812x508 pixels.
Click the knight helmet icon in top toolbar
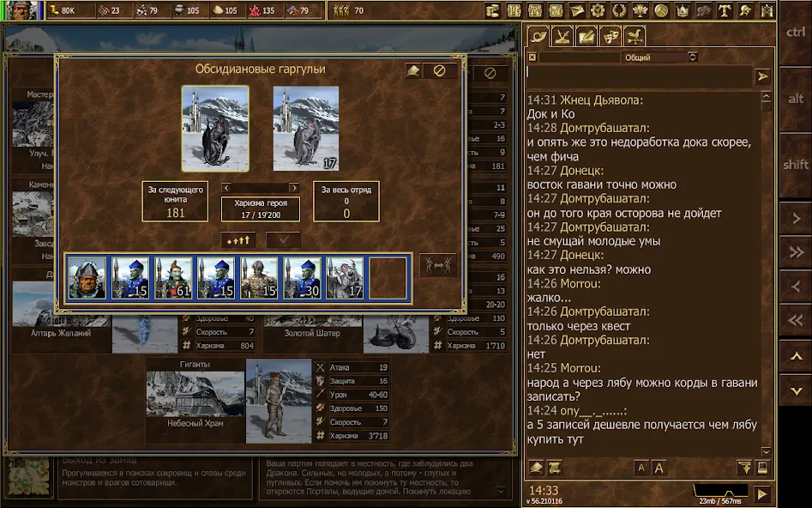[743, 10]
